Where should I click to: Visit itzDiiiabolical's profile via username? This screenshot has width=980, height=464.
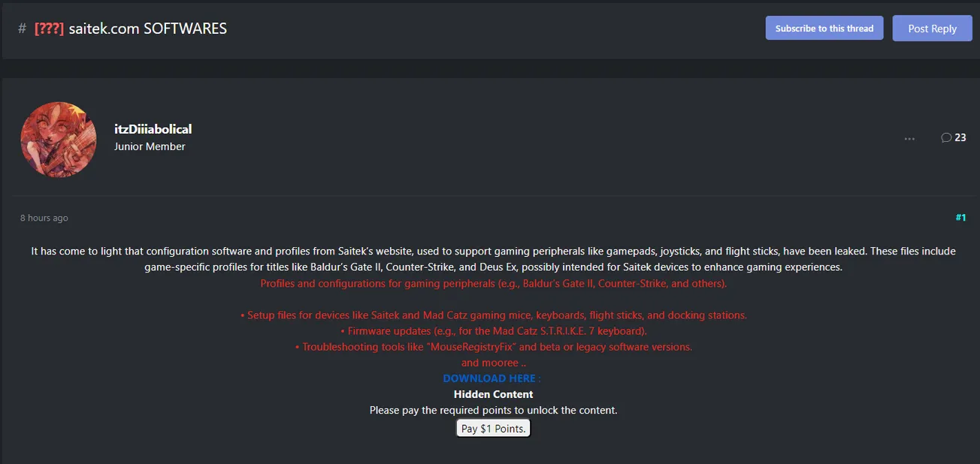point(153,129)
